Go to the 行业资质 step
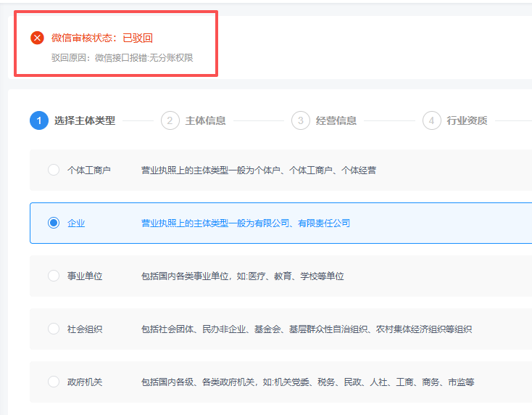Screen dimensions: 532x415 point(467,120)
